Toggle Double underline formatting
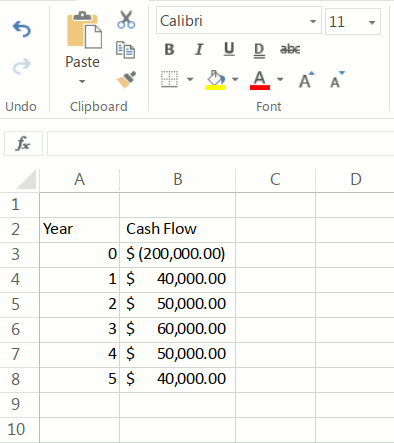Screen dimensions: 394x443 coord(259,50)
